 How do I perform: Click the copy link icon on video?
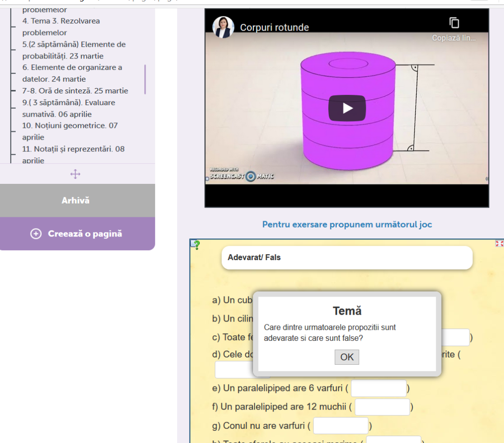454,23
